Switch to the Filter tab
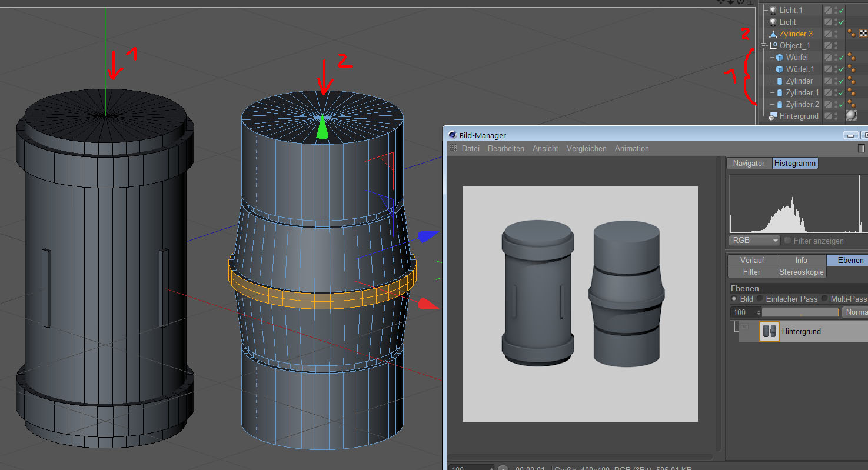The width and height of the screenshot is (868, 470). tap(751, 272)
